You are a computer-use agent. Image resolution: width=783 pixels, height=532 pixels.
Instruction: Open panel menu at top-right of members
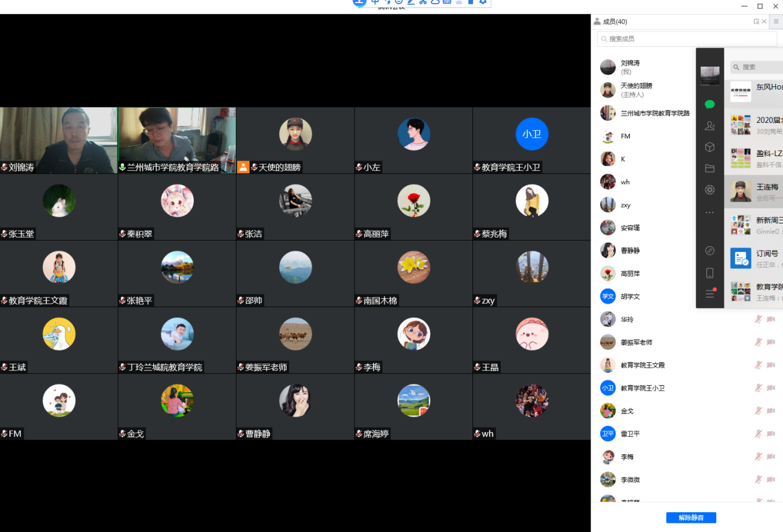coord(776,22)
